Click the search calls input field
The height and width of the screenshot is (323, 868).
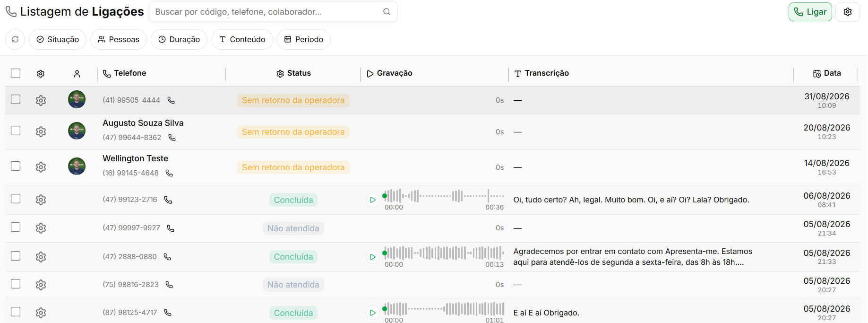point(273,12)
